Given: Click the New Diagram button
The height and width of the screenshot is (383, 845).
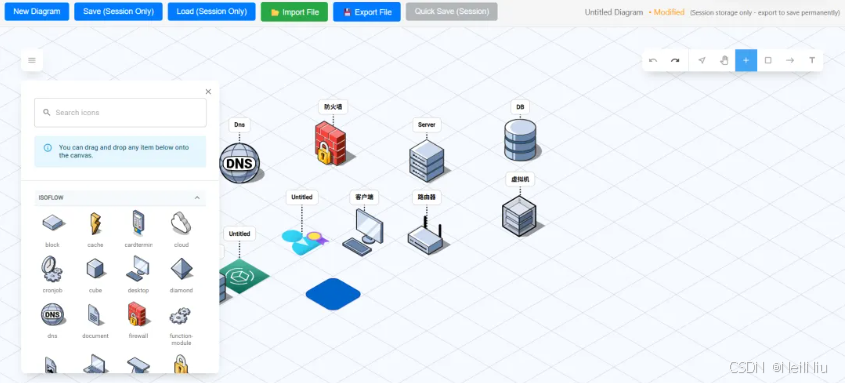Looking at the screenshot, I should [x=37, y=12].
